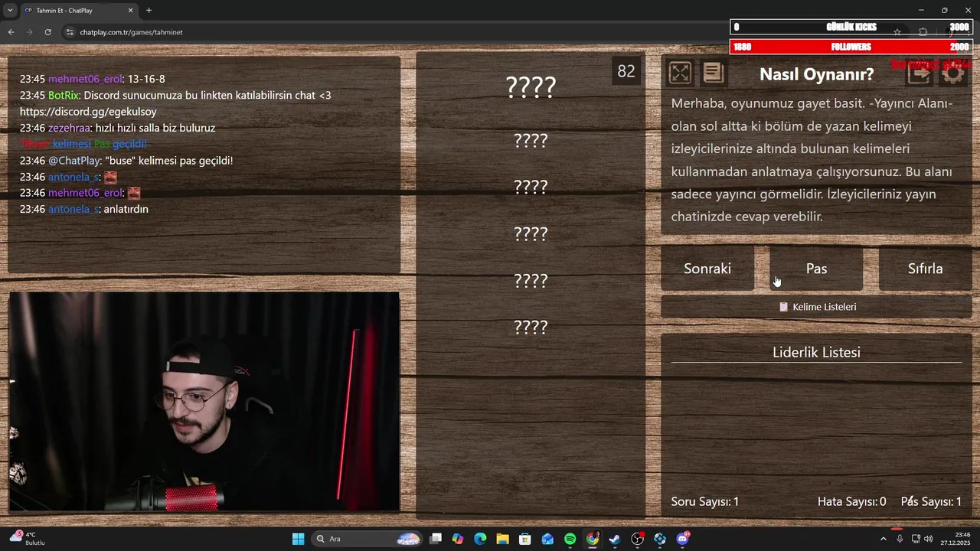This screenshot has width=980, height=551.
Task: Click mehmet06_erol's message 13-16-8
Action: 146,79
